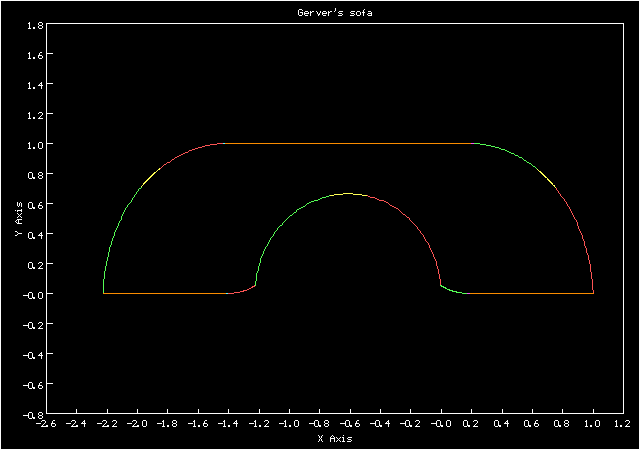Click Y axis tick label 1.2
Image resolution: width=640 pixels, height=450 pixels.
[35, 115]
